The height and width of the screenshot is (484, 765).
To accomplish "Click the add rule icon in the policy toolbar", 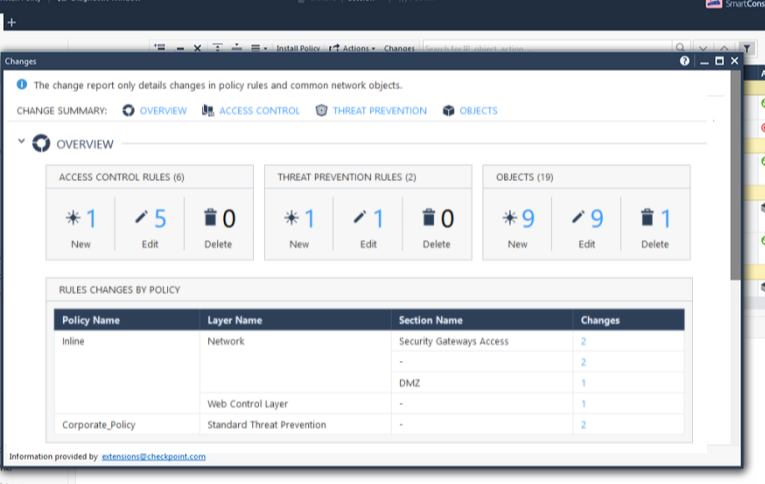I will tap(160, 47).
